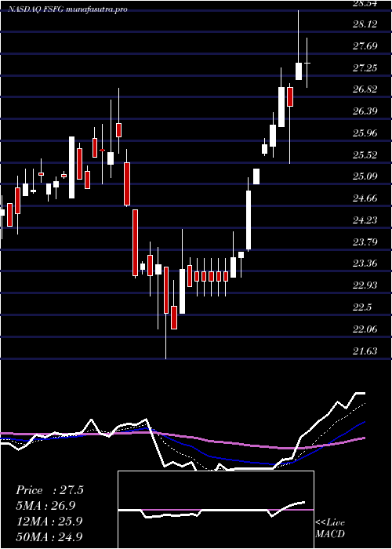Click the 21.63 price axis label

tap(365, 351)
